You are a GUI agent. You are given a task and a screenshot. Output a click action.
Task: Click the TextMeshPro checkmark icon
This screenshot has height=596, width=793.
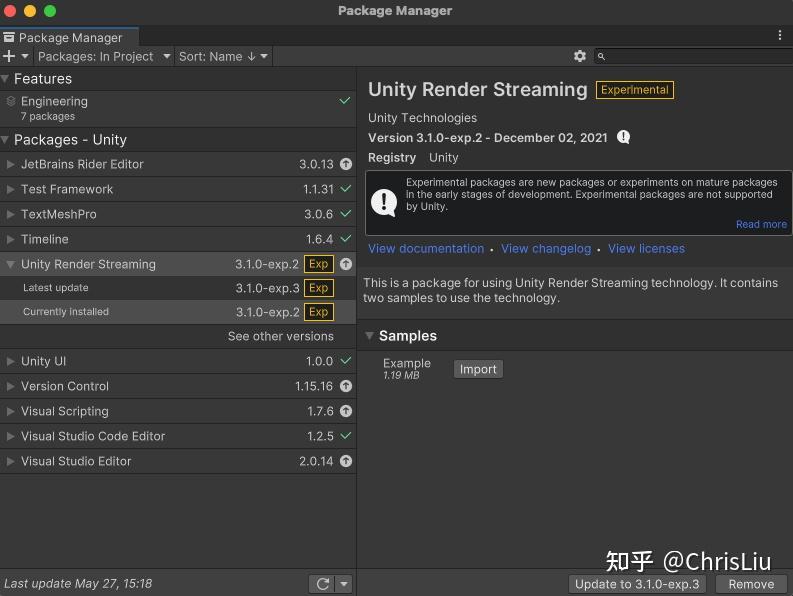tap(346, 214)
